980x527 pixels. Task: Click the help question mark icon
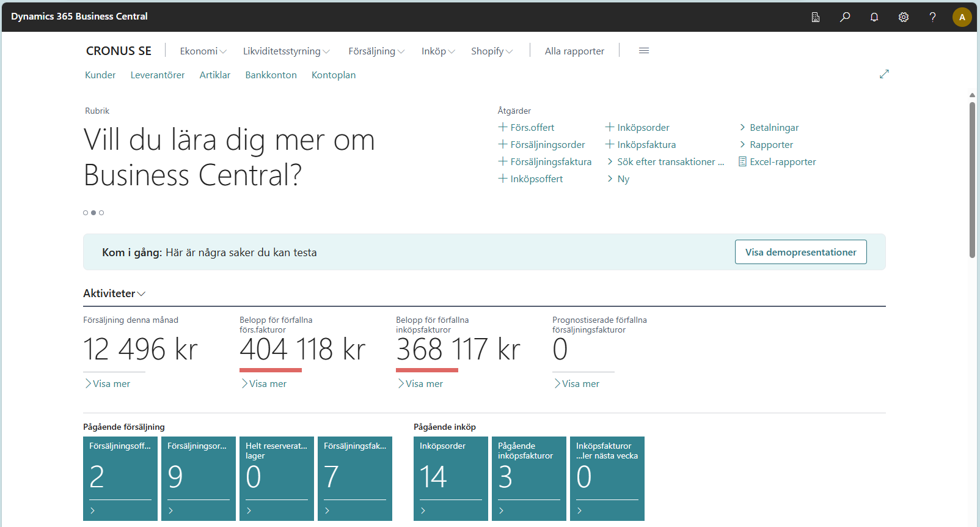932,17
